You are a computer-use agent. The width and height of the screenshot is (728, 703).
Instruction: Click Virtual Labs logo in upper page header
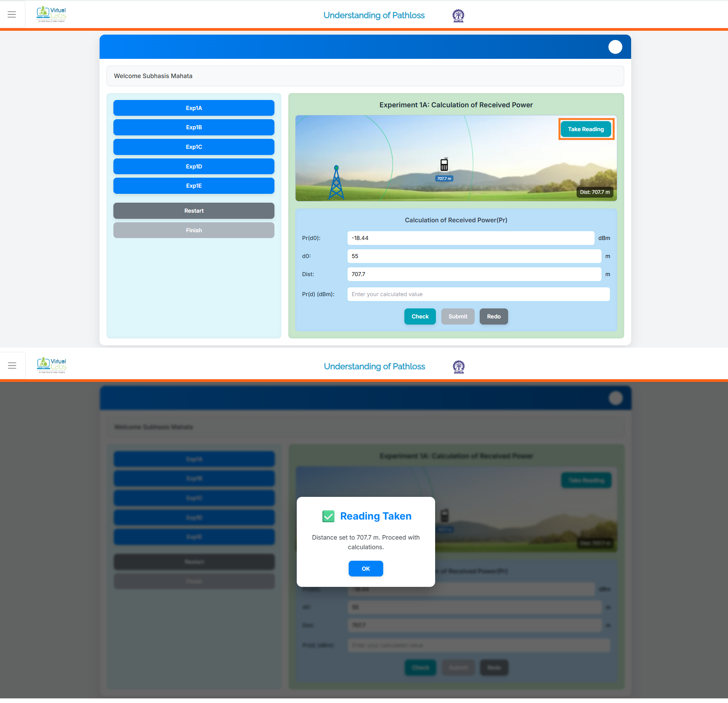pos(52,15)
